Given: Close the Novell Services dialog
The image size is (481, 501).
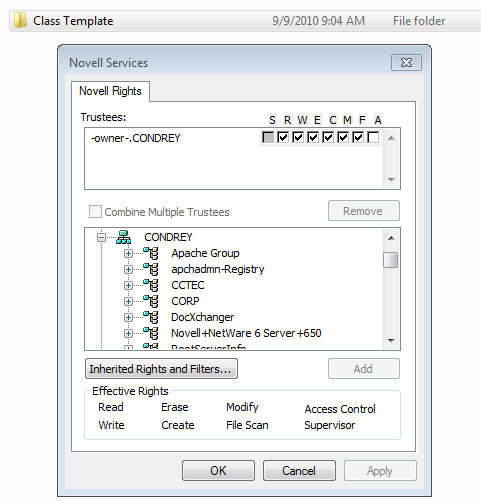Looking at the screenshot, I should pyautogui.click(x=406, y=63).
